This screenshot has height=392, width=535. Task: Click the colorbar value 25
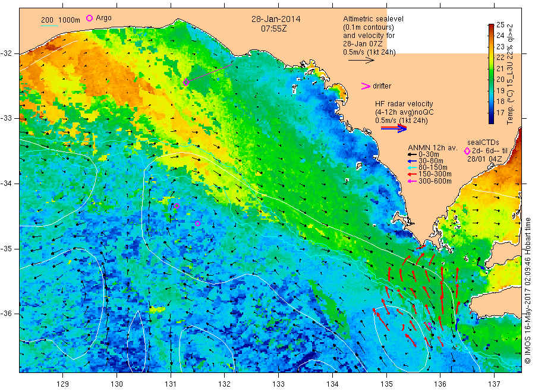click(500, 24)
